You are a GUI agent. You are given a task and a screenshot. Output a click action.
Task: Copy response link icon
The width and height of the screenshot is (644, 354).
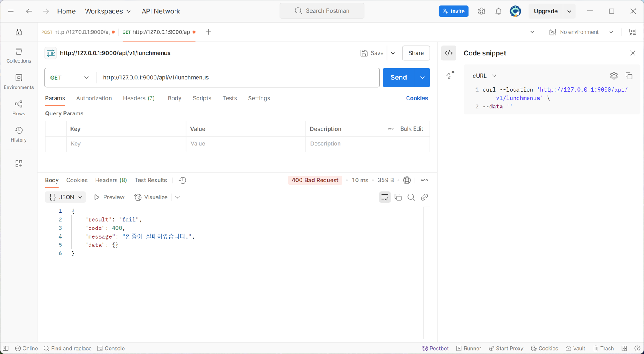coord(424,197)
